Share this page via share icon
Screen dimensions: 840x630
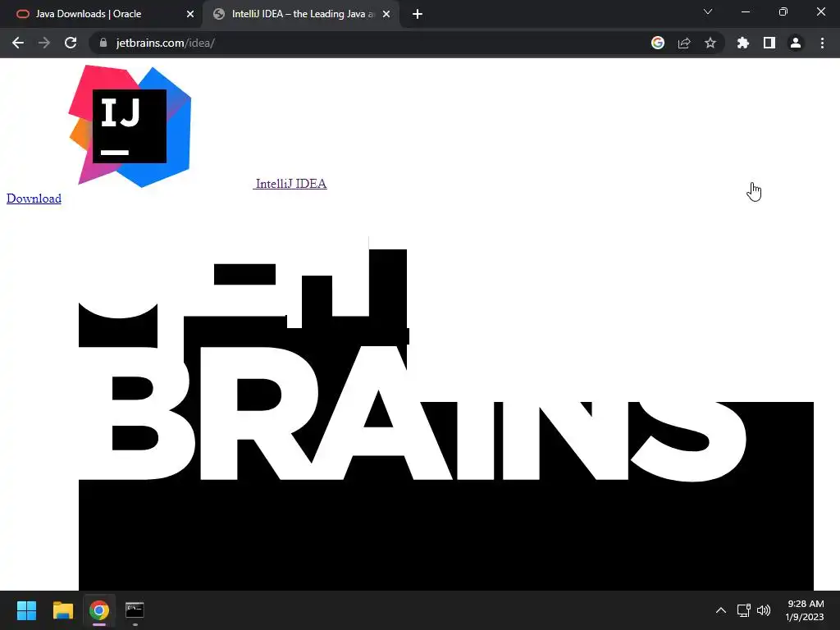pos(684,43)
